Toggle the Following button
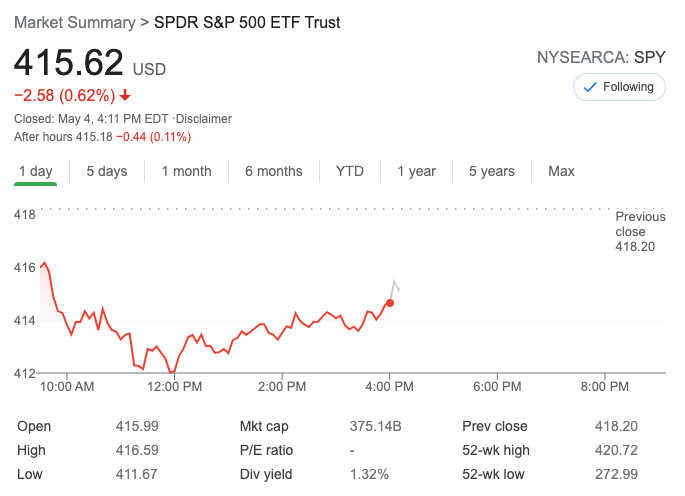The height and width of the screenshot is (496, 685). tap(619, 87)
